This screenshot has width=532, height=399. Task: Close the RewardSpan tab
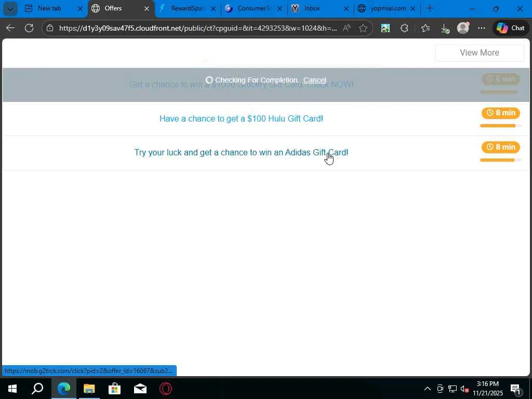click(x=213, y=9)
